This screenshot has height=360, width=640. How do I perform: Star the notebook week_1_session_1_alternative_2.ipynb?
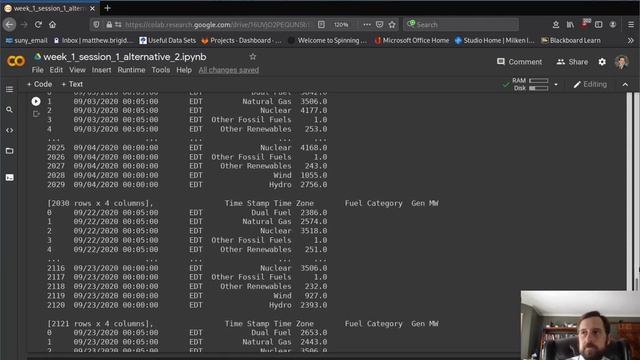tap(253, 57)
